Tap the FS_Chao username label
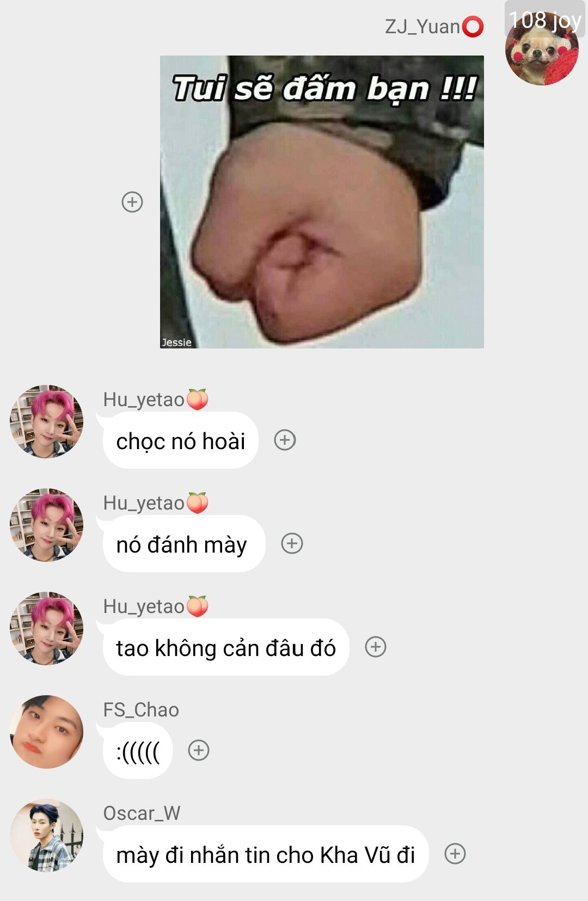Screen dimensions: 588x901 click(x=141, y=710)
